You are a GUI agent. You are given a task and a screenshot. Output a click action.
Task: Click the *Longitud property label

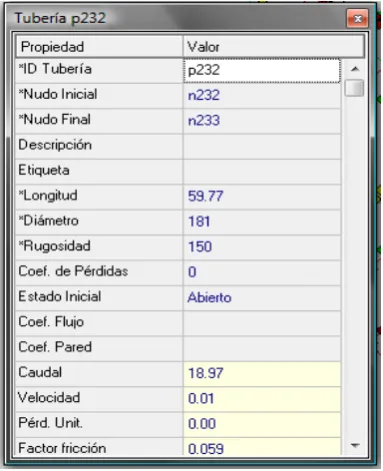tap(48, 195)
